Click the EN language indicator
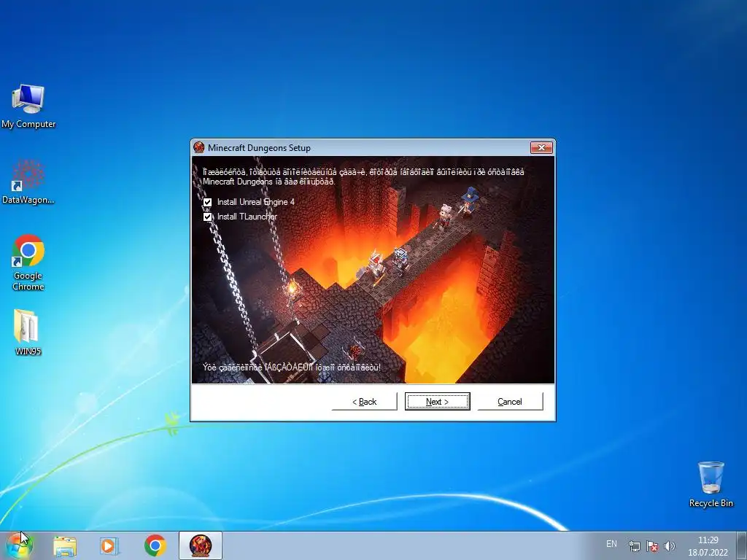 (x=612, y=544)
